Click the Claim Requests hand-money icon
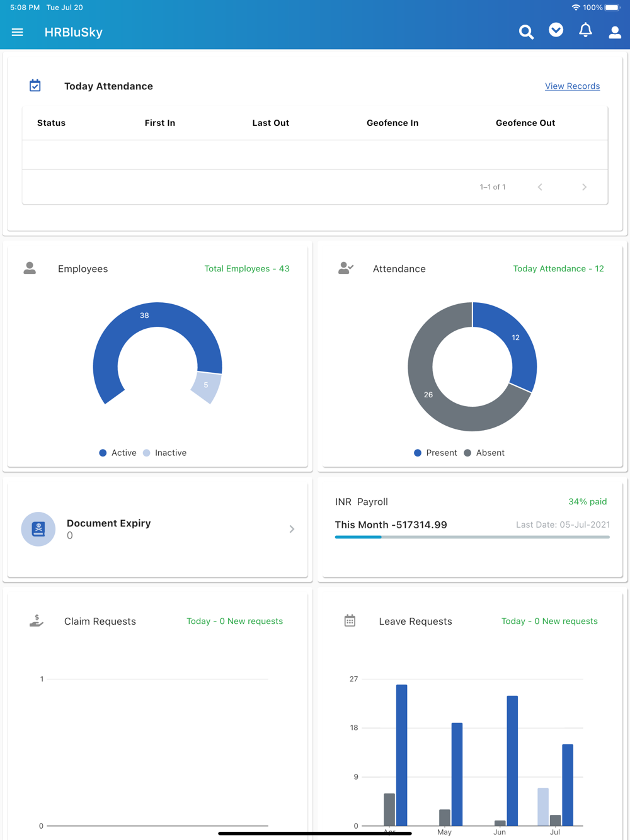Screen dimensions: 630x840 pos(37,621)
